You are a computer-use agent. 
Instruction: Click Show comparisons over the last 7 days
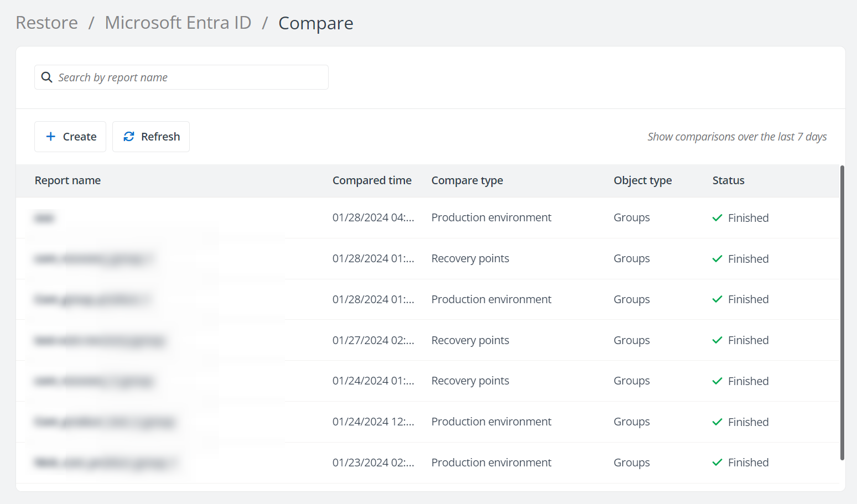[737, 137]
